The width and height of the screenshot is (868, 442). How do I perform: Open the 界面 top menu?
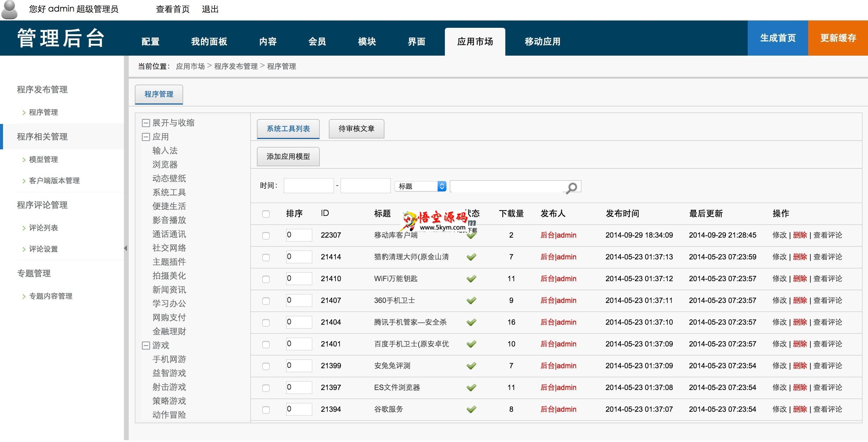pos(417,41)
